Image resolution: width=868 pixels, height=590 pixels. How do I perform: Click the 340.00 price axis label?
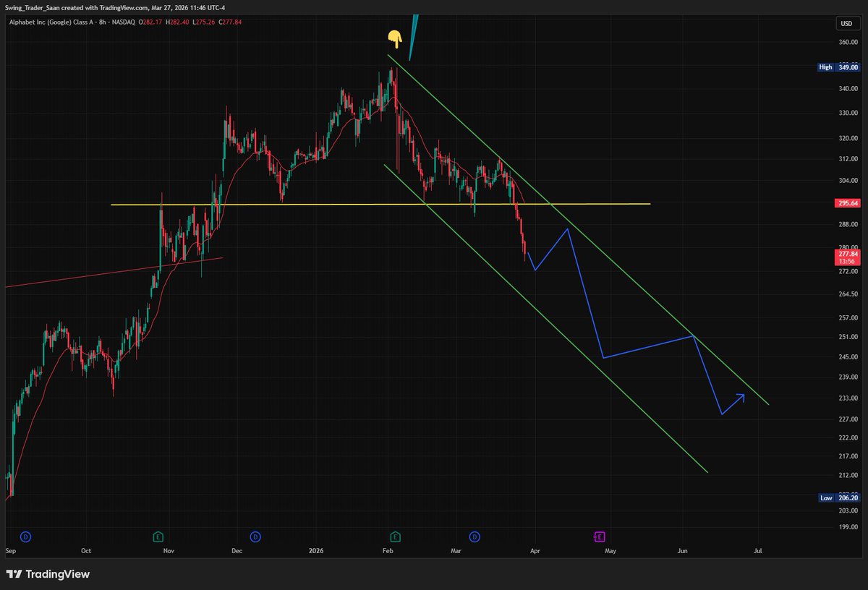[x=848, y=89]
